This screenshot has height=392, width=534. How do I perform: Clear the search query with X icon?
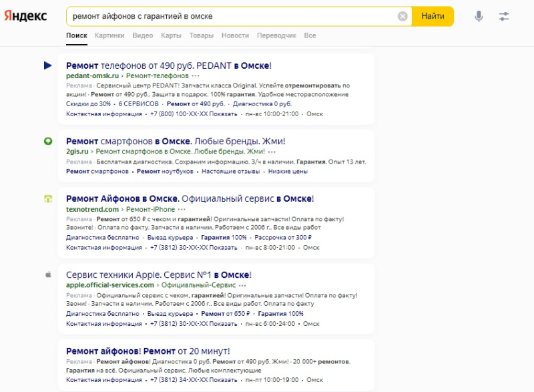tap(403, 17)
